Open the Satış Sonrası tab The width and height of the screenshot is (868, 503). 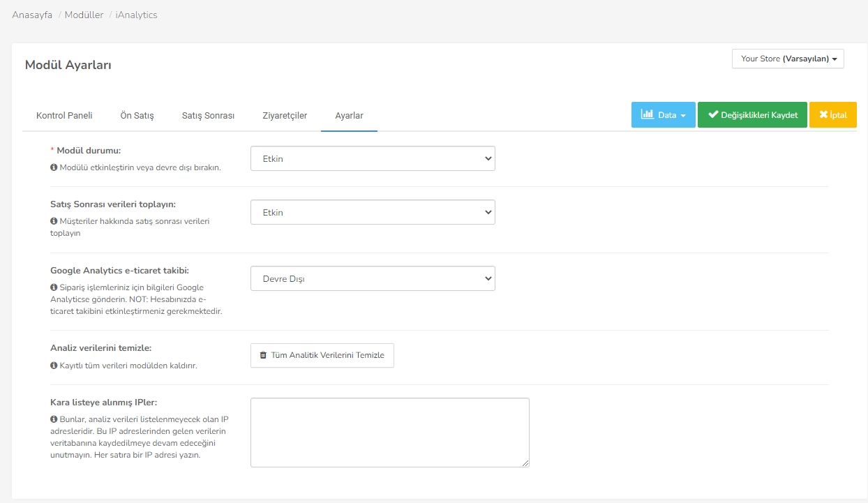[208, 116]
